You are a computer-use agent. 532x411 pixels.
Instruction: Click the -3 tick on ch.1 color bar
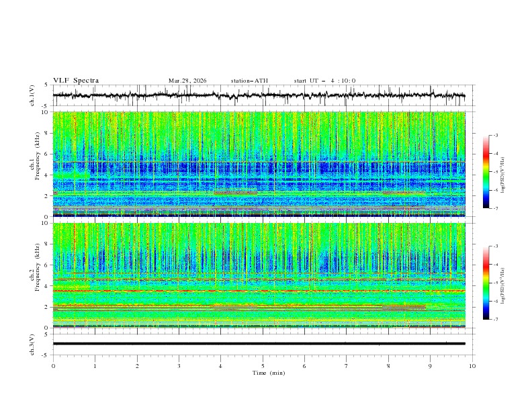click(495, 135)
